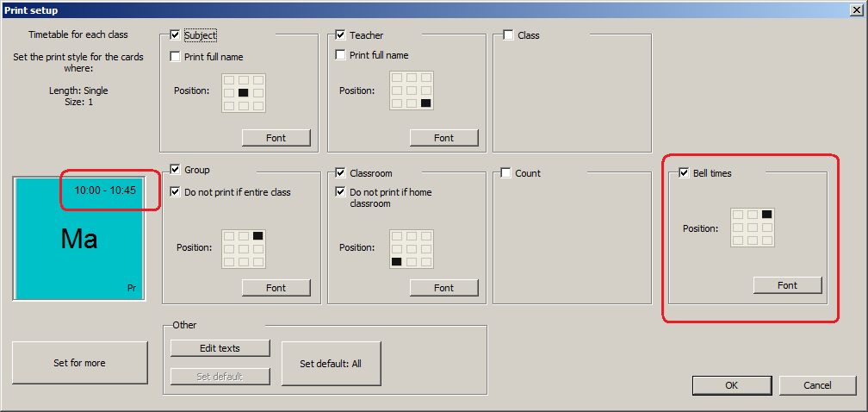Click Font button in Bell times section

(x=787, y=285)
